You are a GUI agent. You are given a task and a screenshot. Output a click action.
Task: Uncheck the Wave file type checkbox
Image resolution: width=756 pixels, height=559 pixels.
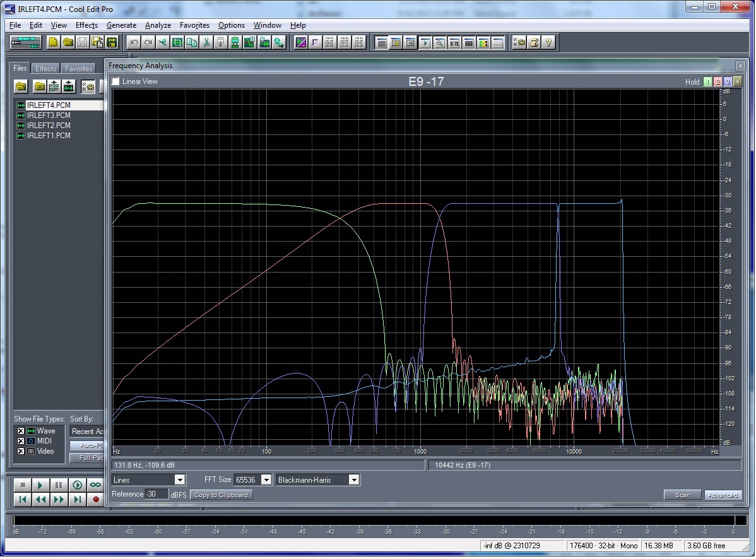[x=21, y=431]
